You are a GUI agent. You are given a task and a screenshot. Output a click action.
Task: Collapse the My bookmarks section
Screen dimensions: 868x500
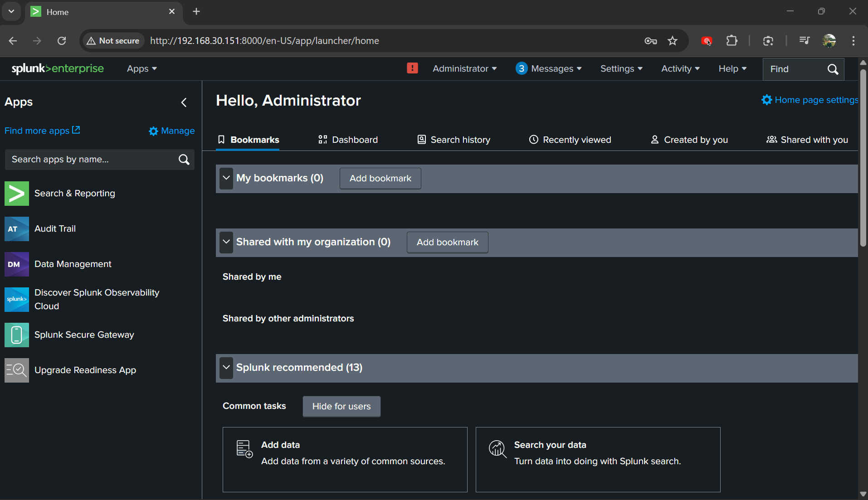226,178
